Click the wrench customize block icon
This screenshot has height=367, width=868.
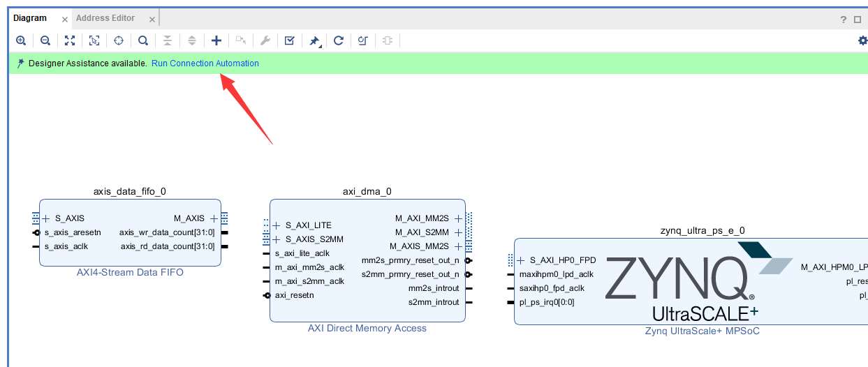pos(265,40)
